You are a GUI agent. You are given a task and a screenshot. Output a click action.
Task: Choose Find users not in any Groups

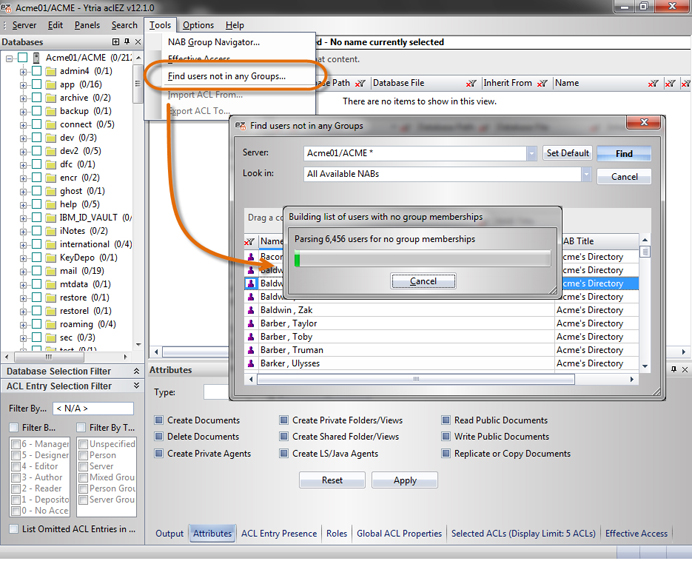click(226, 76)
